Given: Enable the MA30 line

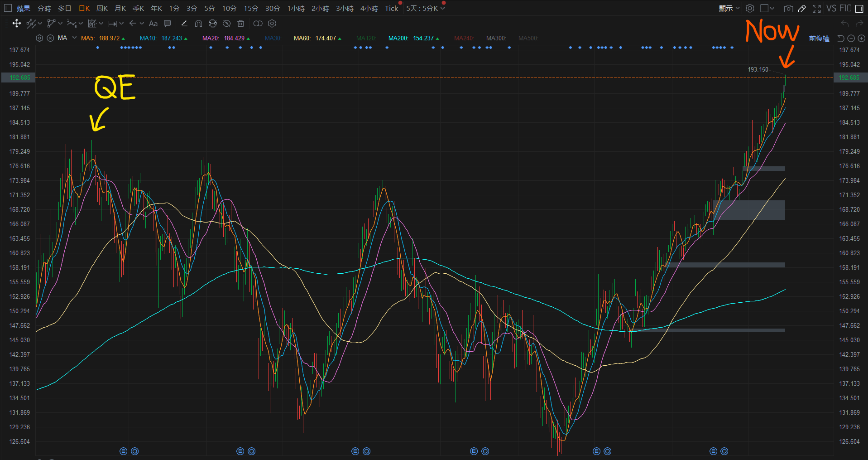Looking at the screenshot, I should (273, 39).
